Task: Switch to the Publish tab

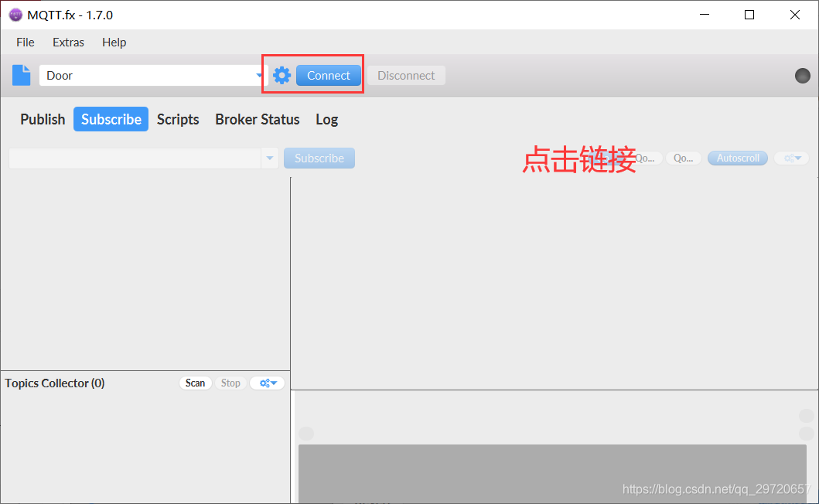Action: click(x=43, y=119)
